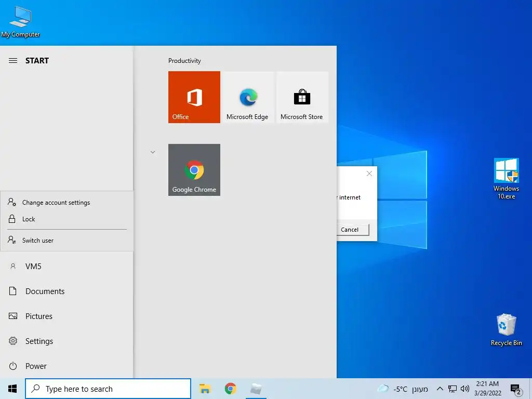532x399 pixels.
Task: Click the Windows Start button in the taskbar
Action: pos(12,389)
